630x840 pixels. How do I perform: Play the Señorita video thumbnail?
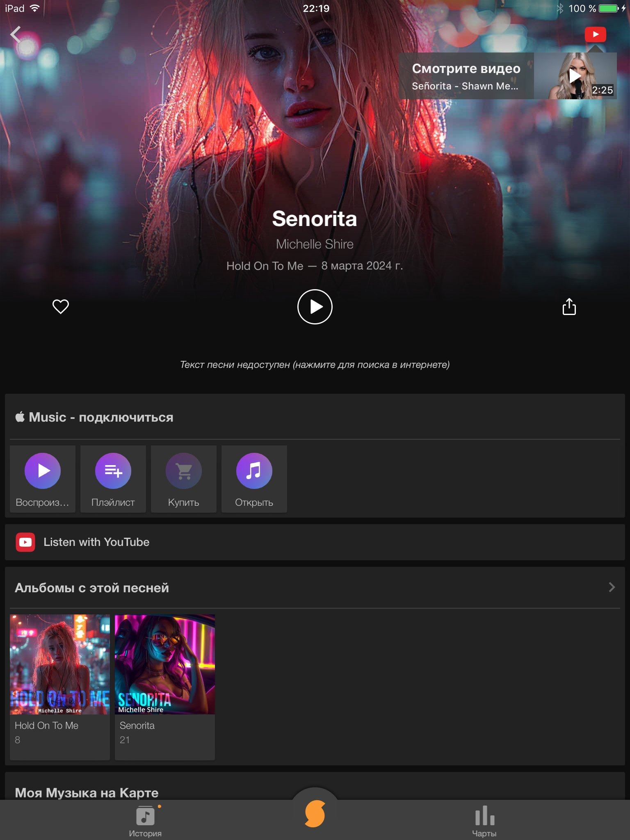click(x=575, y=76)
